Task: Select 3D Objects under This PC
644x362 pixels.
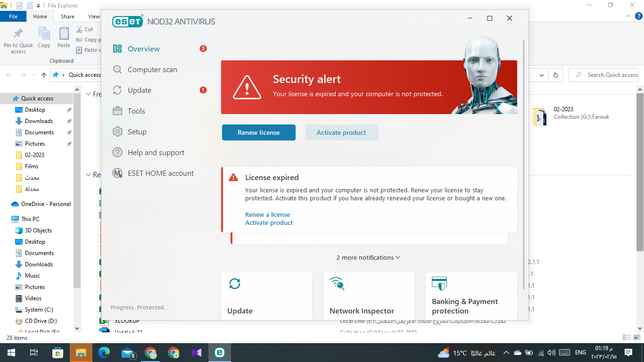Action: 38,230
